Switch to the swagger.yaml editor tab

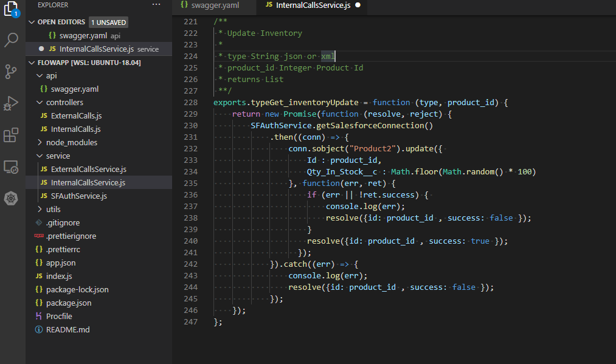click(x=215, y=5)
